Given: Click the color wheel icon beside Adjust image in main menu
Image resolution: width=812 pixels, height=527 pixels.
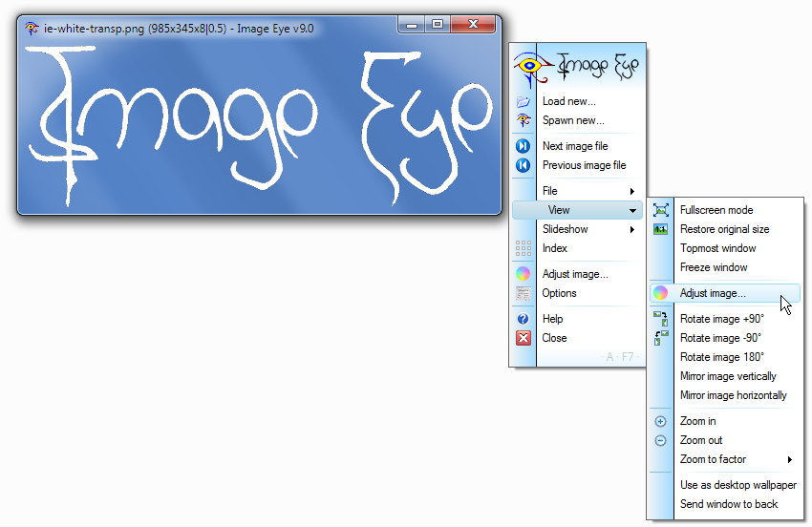Looking at the screenshot, I should click(x=524, y=274).
